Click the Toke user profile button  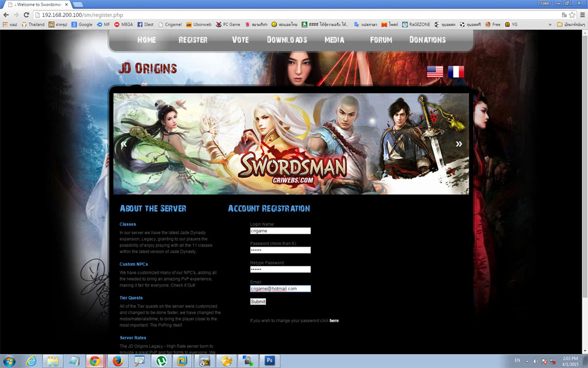coord(544,3)
